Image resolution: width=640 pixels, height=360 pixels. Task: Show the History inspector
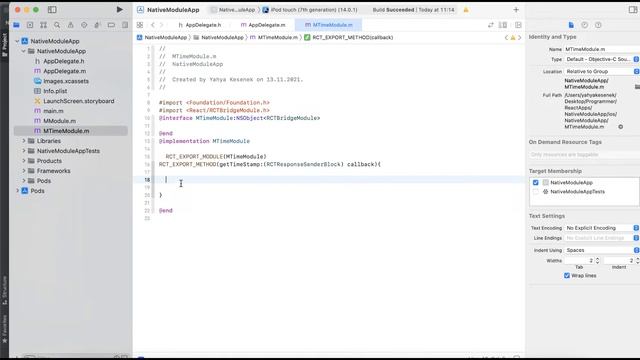click(584, 25)
